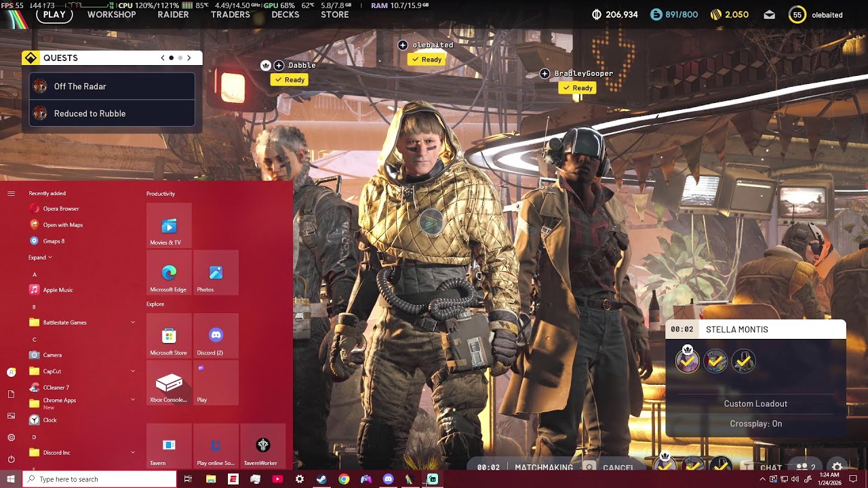868x488 pixels.
Task: Switch to the WORKSHOP tab
Action: pyautogui.click(x=112, y=15)
